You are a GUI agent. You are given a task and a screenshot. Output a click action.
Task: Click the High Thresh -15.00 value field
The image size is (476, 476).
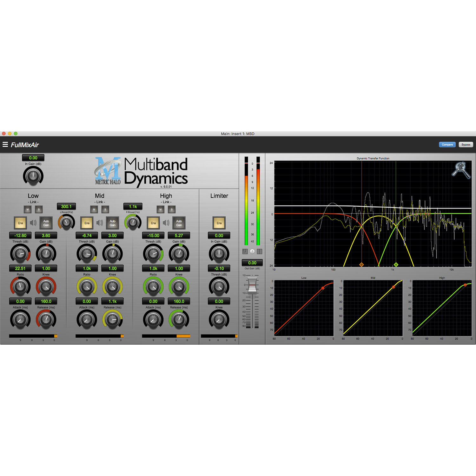[153, 235]
